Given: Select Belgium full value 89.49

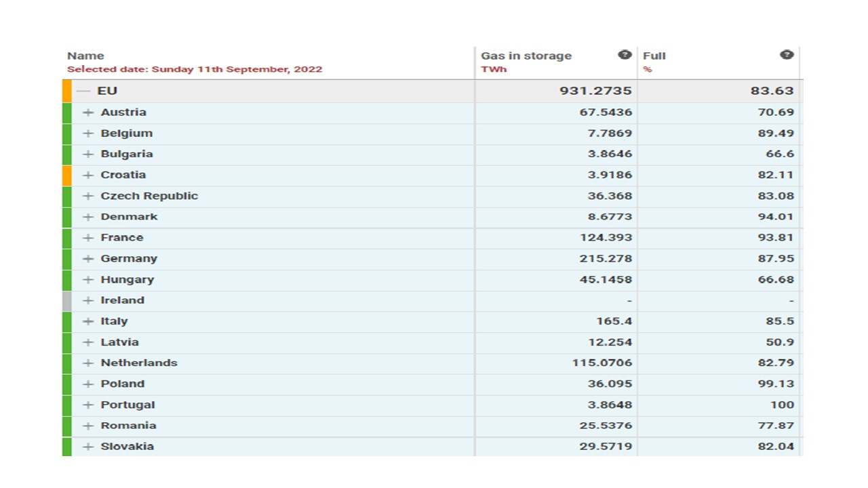Looking at the screenshot, I should (x=776, y=134).
